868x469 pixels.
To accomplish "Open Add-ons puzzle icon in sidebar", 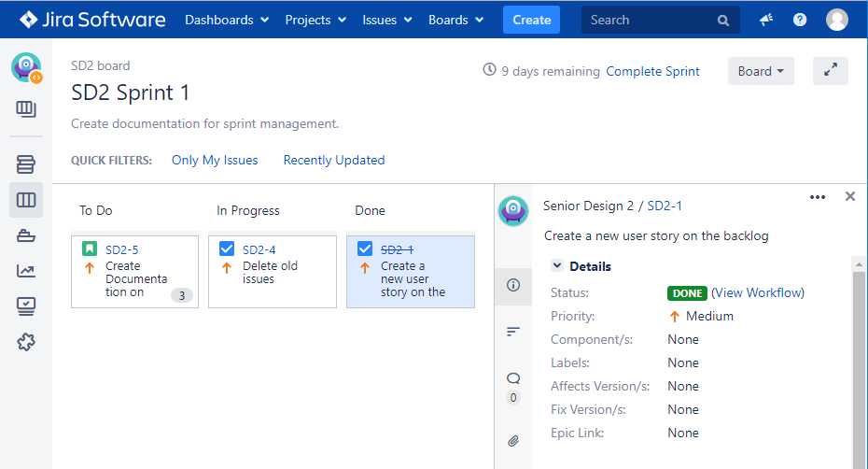I will pyautogui.click(x=26, y=342).
